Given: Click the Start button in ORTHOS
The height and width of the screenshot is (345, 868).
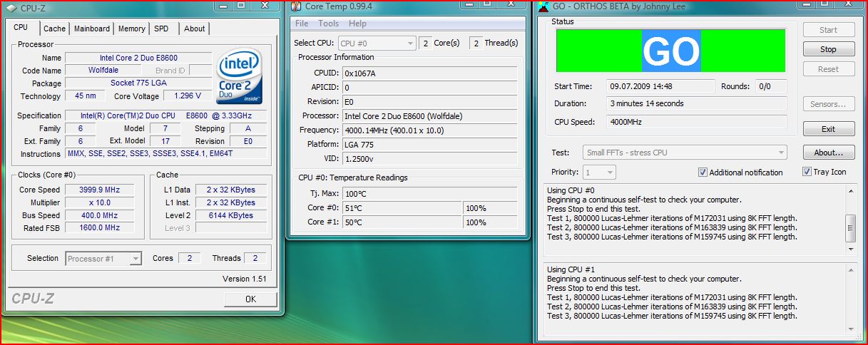Looking at the screenshot, I should click(828, 30).
